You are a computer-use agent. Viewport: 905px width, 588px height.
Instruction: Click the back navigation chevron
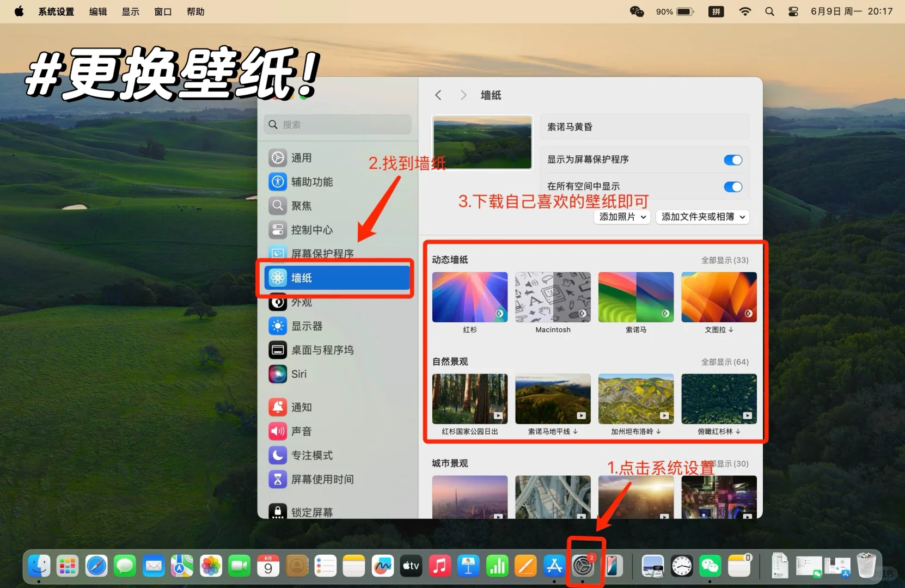coord(438,95)
